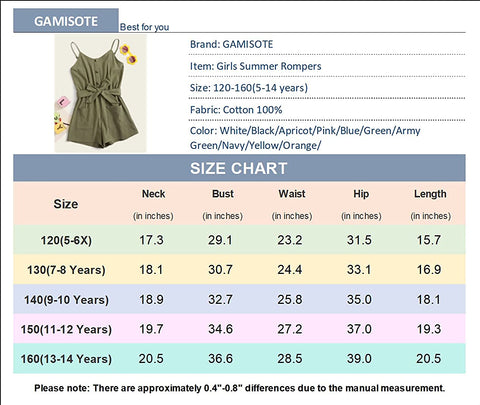The height and width of the screenshot is (405, 480).
Task: Click the GAMISOTE brand banner
Action: pyautogui.click(x=66, y=21)
